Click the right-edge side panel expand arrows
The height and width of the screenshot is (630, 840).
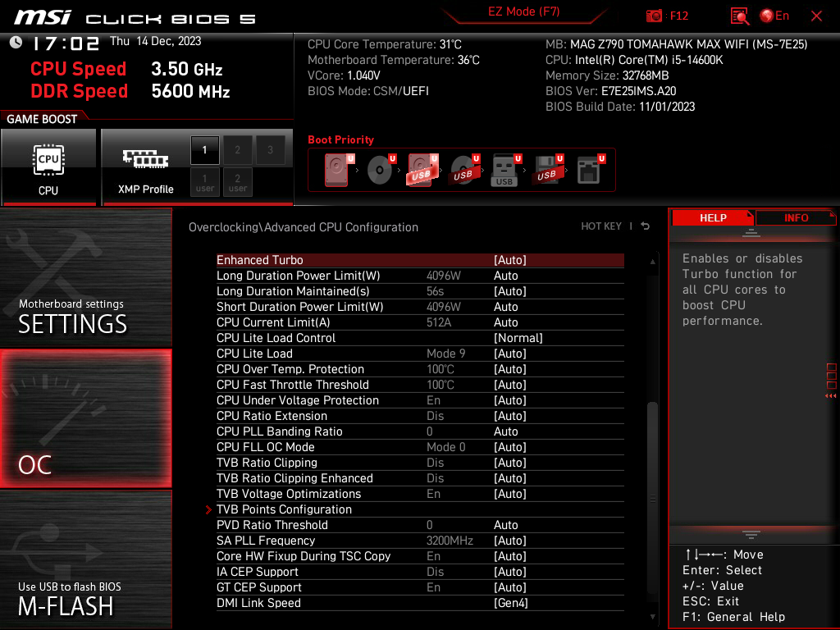831,396
